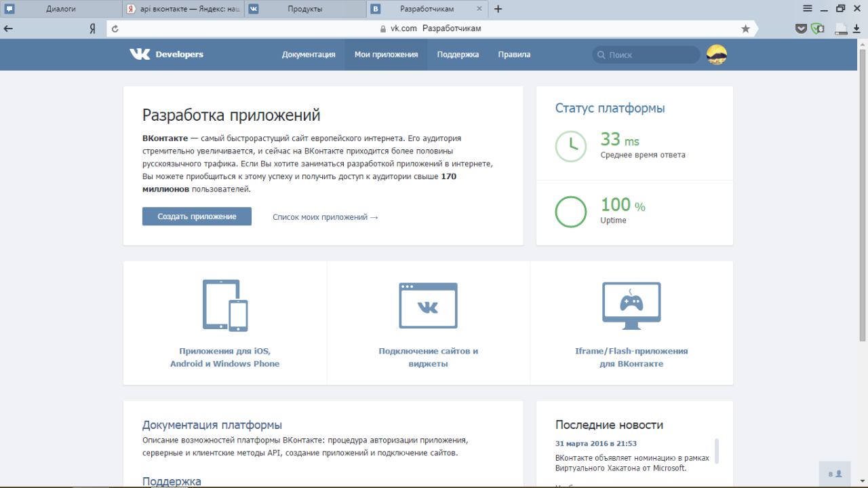Open the Yandex home button
This screenshot has width=868, height=488.
point(92,29)
